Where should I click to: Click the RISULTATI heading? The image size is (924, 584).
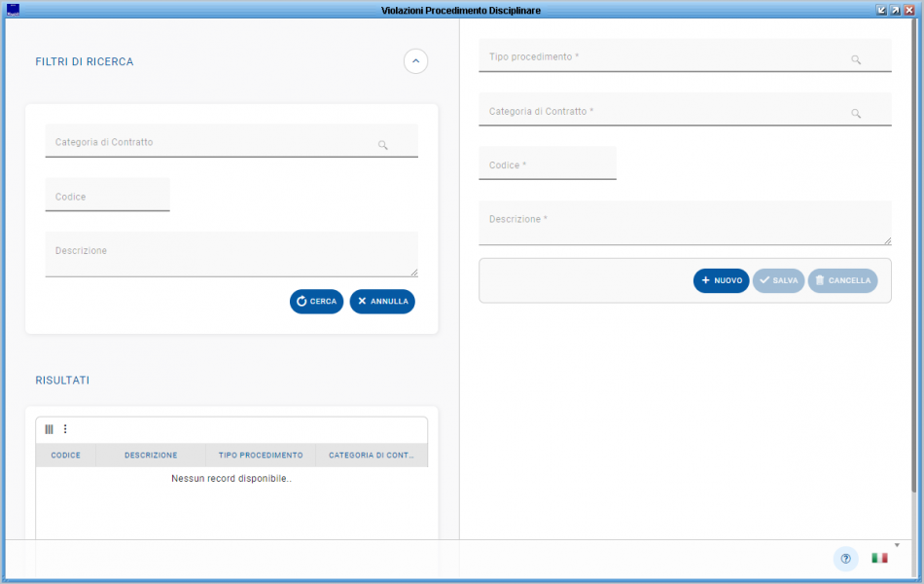point(62,381)
